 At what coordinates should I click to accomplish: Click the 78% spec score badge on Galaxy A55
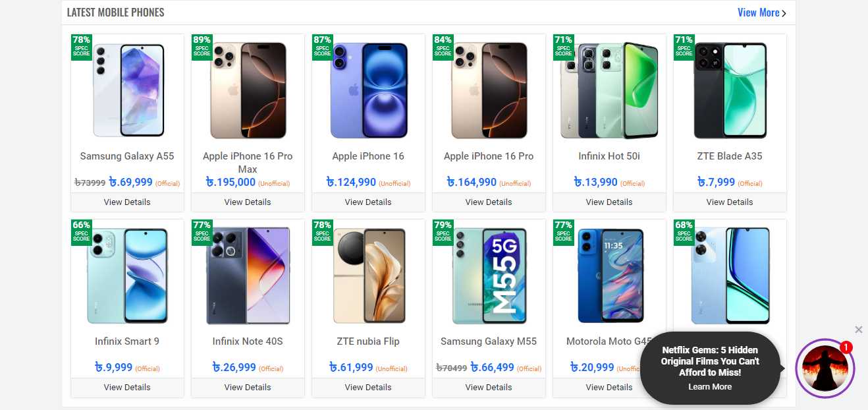coord(82,47)
